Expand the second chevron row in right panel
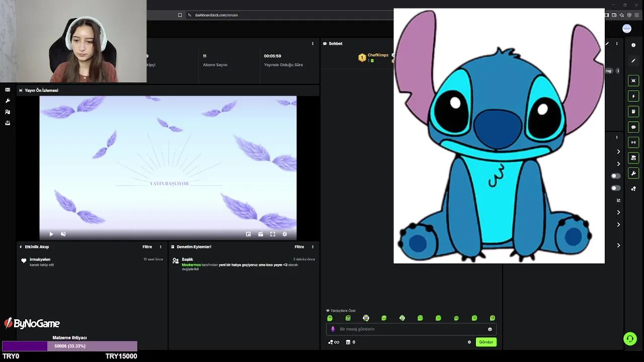 619,164
